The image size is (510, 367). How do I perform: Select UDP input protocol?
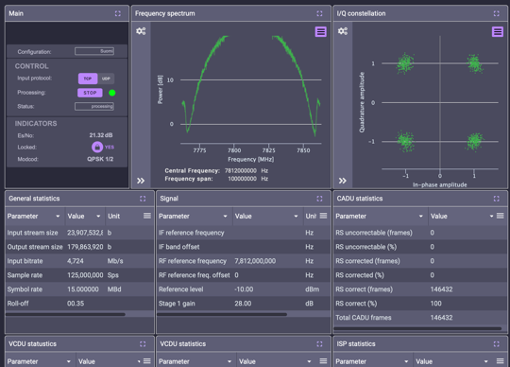(x=106, y=79)
